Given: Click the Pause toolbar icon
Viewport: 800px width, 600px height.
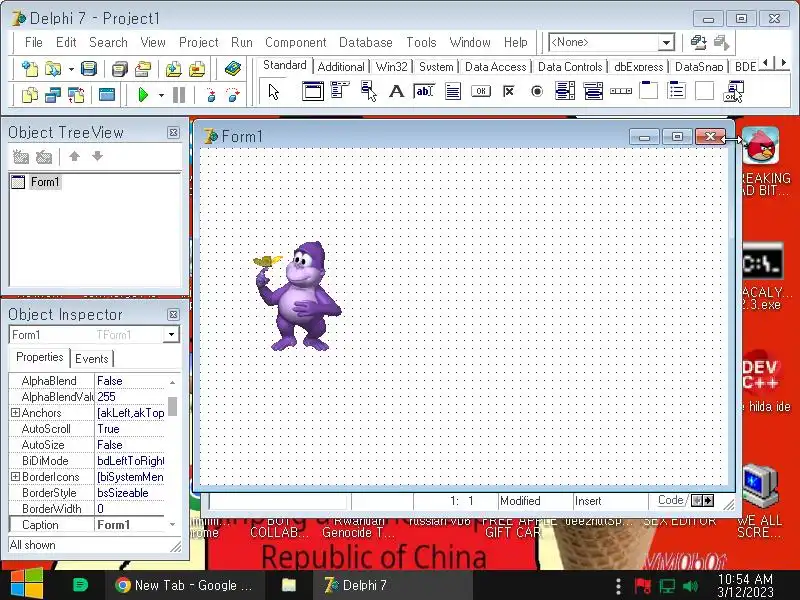Looking at the screenshot, I should coord(179,95).
